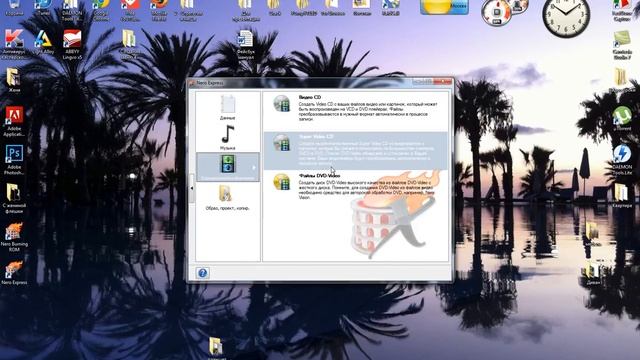Image resolution: width=640 pixels, height=360 pixels.
Task: Choose the Файлы DVD-Video option
Action: (x=356, y=187)
